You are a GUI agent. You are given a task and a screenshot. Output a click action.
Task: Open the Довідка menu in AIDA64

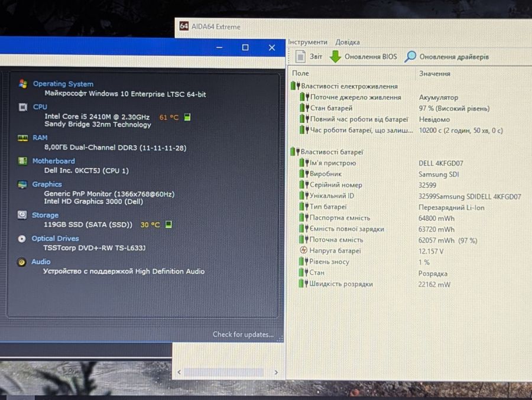[x=348, y=43]
